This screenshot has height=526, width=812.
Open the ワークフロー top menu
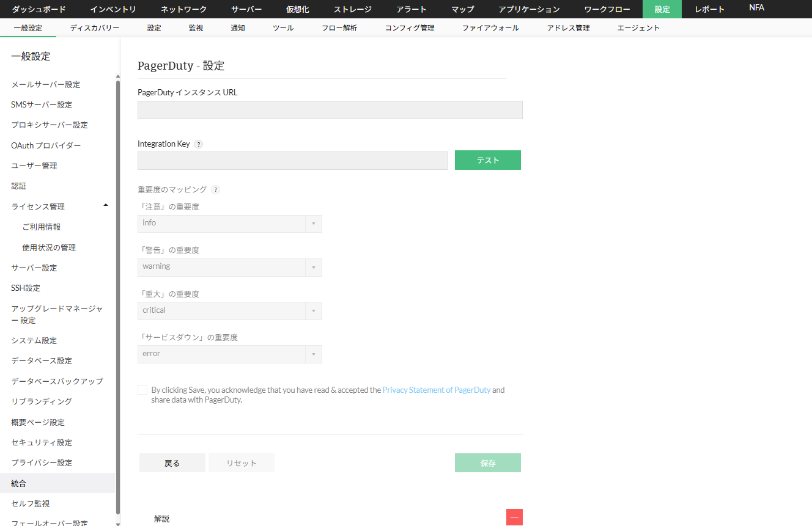607,9
